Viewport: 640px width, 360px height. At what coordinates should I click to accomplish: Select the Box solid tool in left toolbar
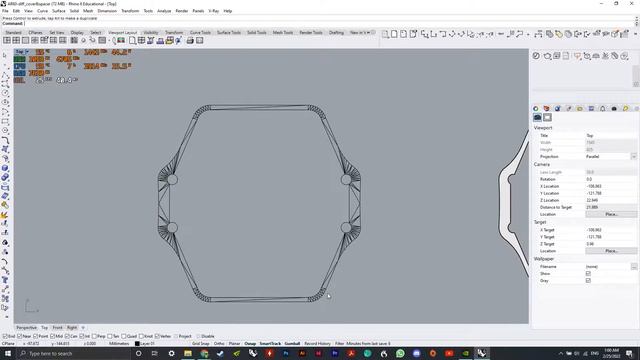tap(5, 168)
